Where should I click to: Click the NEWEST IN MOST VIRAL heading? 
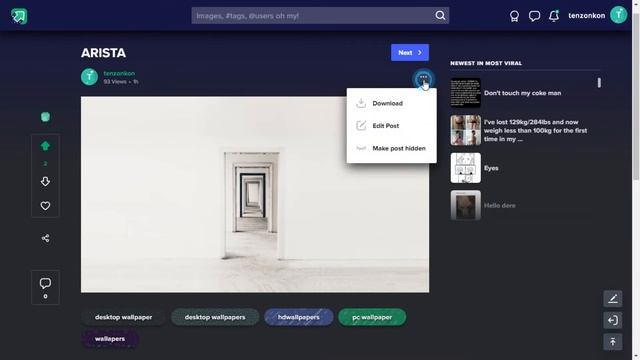click(486, 63)
